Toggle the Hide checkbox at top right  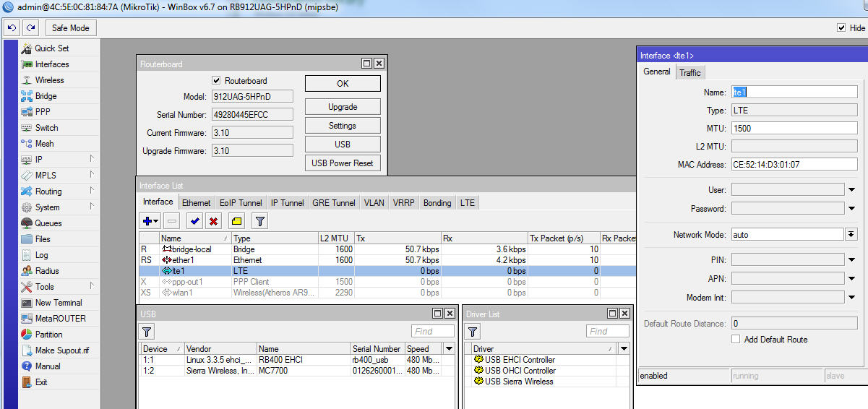[841, 27]
